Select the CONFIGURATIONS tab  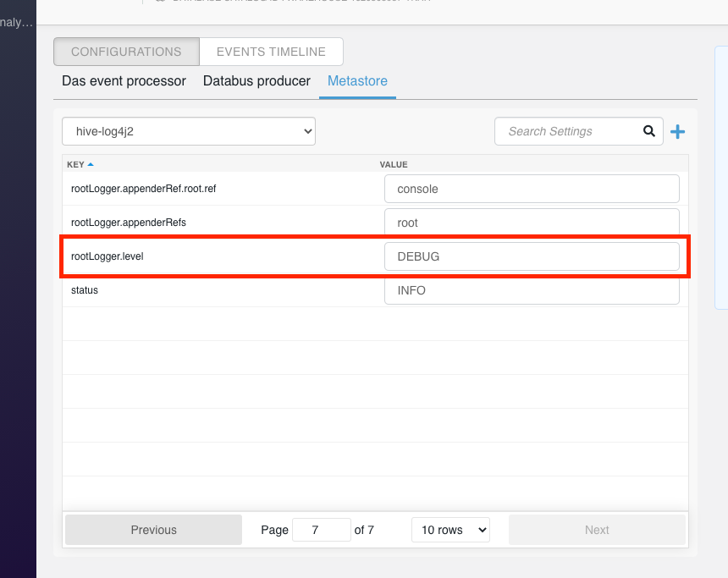pyautogui.click(x=126, y=52)
